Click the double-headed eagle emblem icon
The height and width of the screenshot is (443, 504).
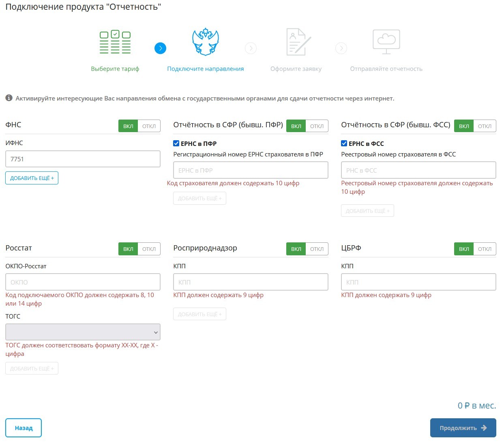205,42
